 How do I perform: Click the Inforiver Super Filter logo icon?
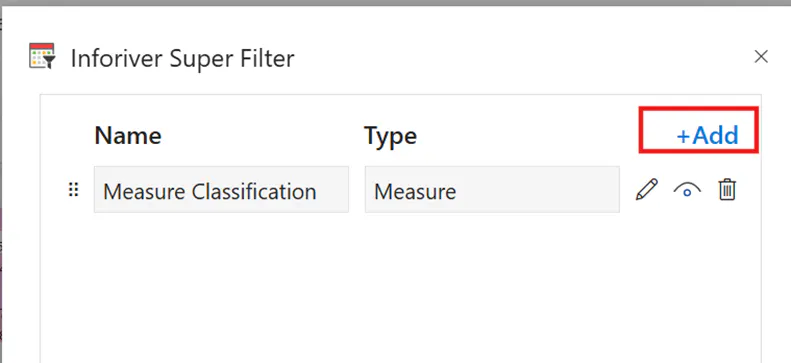[x=42, y=56]
